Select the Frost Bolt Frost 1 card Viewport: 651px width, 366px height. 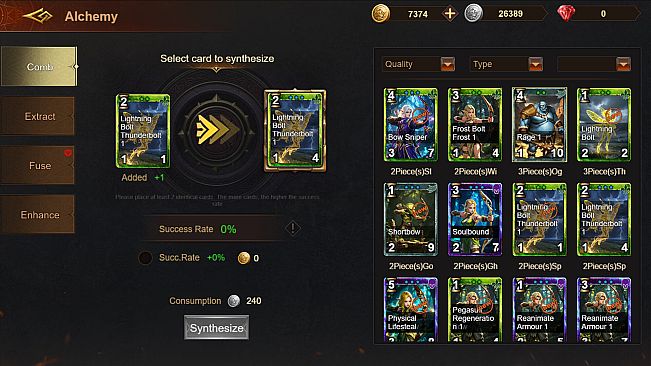[x=475, y=124]
